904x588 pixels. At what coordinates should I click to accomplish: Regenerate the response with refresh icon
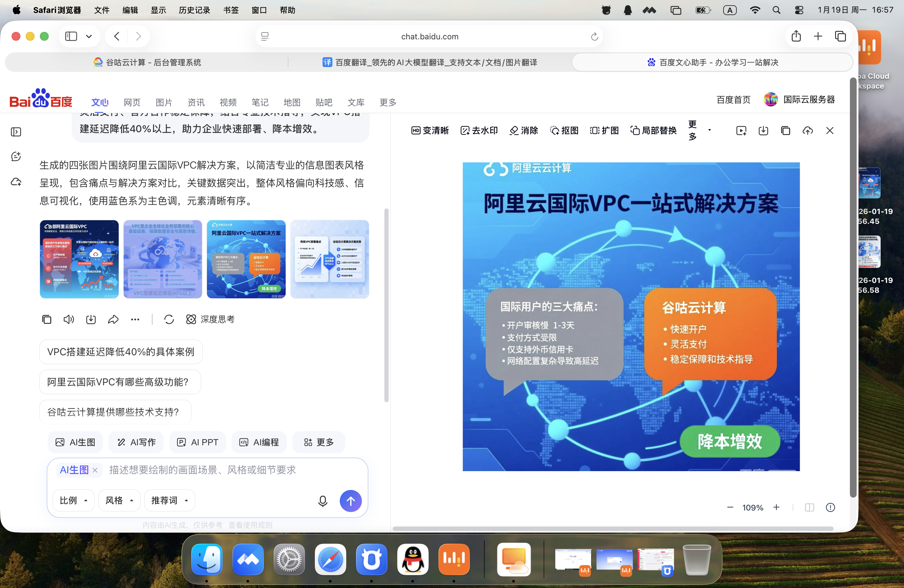pos(169,320)
